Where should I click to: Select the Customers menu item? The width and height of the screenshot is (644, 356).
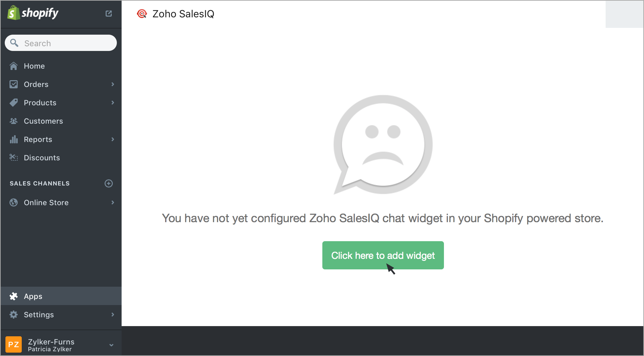point(61,121)
